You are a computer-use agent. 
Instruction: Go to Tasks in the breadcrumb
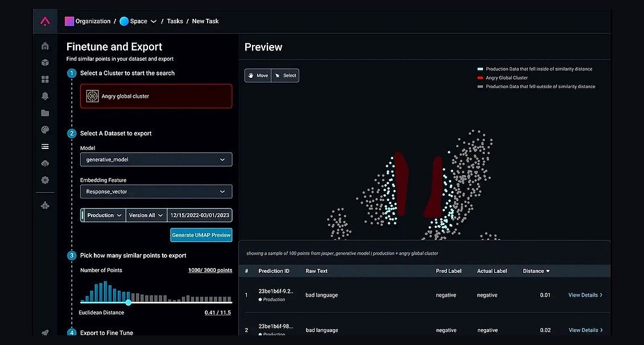click(175, 21)
